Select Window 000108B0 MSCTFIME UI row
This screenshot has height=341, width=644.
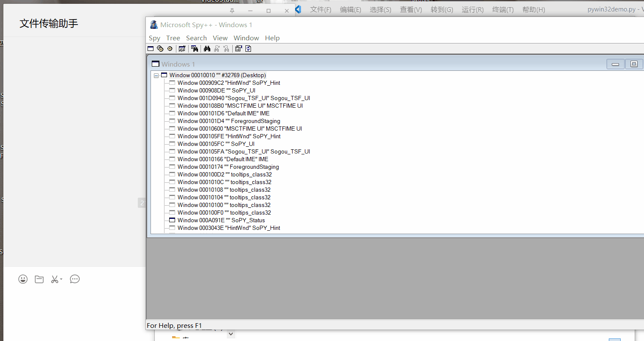coord(240,106)
